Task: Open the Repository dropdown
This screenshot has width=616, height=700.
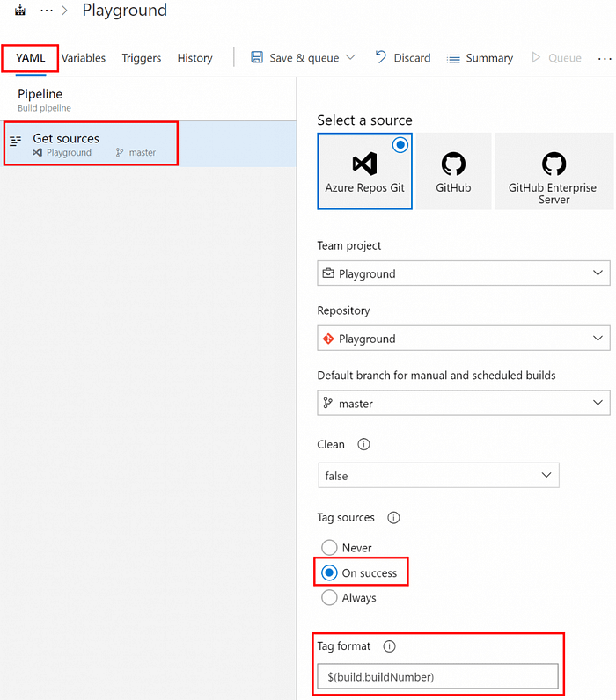Action: pyautogui.click(x=464, y=338)
